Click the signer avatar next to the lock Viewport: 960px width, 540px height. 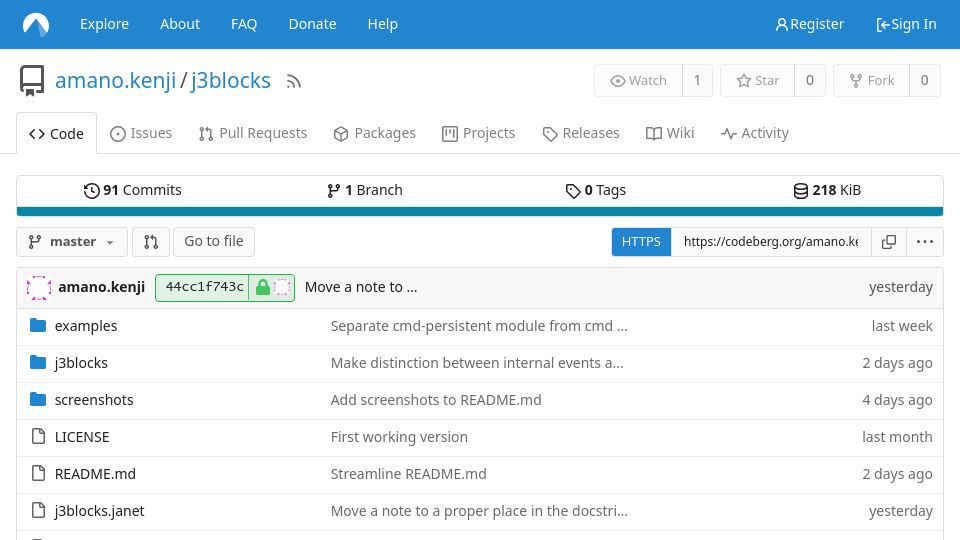(282, 287)
